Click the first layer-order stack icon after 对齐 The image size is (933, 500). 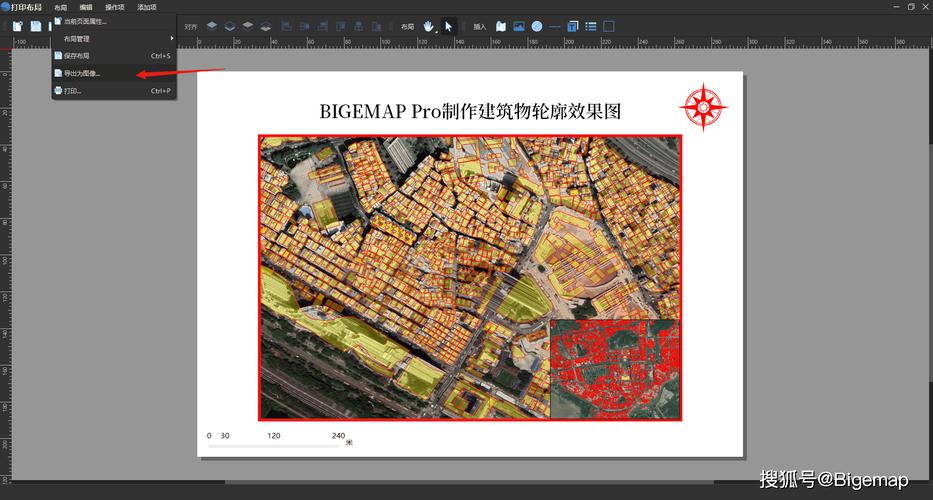point(212,26)
